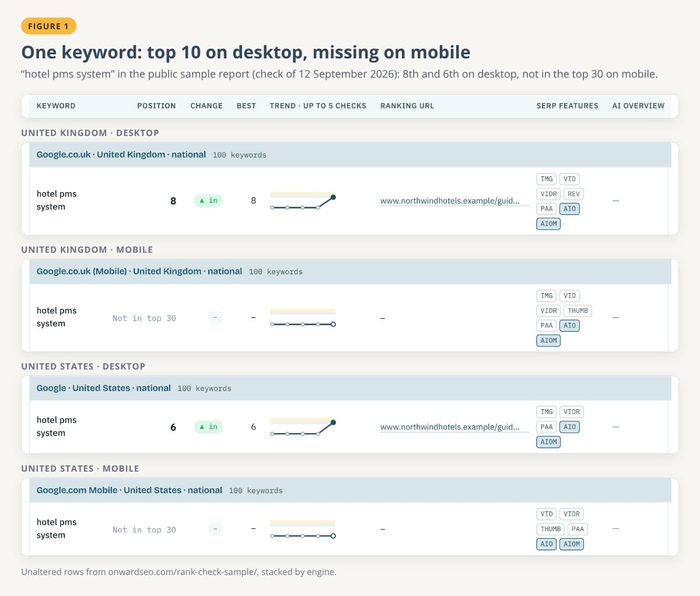Click the AI OVERVIEW column header

coord(638,106)
